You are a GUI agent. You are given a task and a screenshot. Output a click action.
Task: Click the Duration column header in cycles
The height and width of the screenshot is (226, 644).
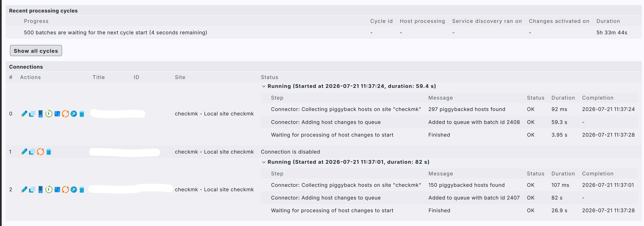coord(608,21)
